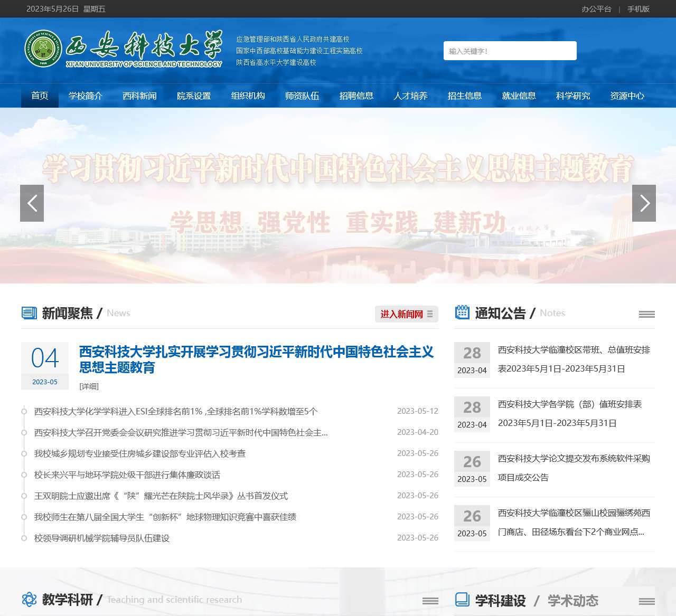Focus the keyword search box
Screen dimensions: 676x616
510,51
